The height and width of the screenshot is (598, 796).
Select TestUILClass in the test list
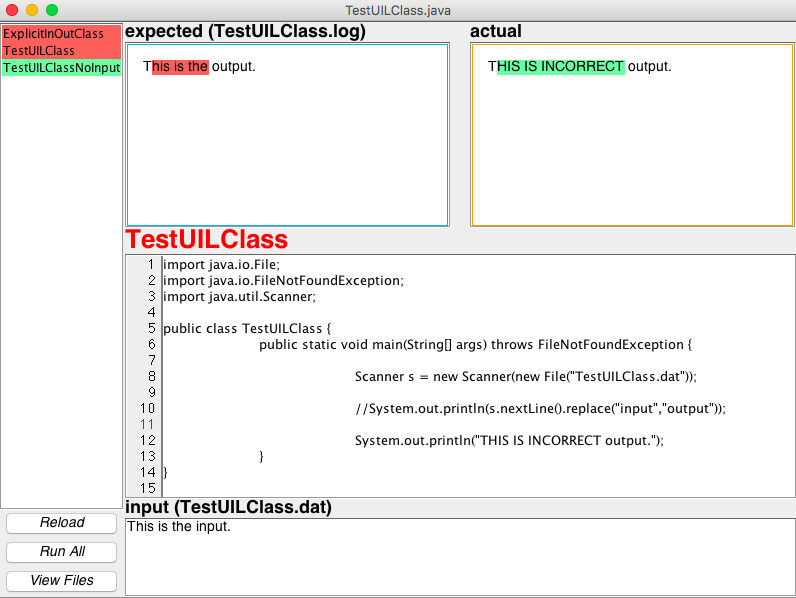pos(61,51)
